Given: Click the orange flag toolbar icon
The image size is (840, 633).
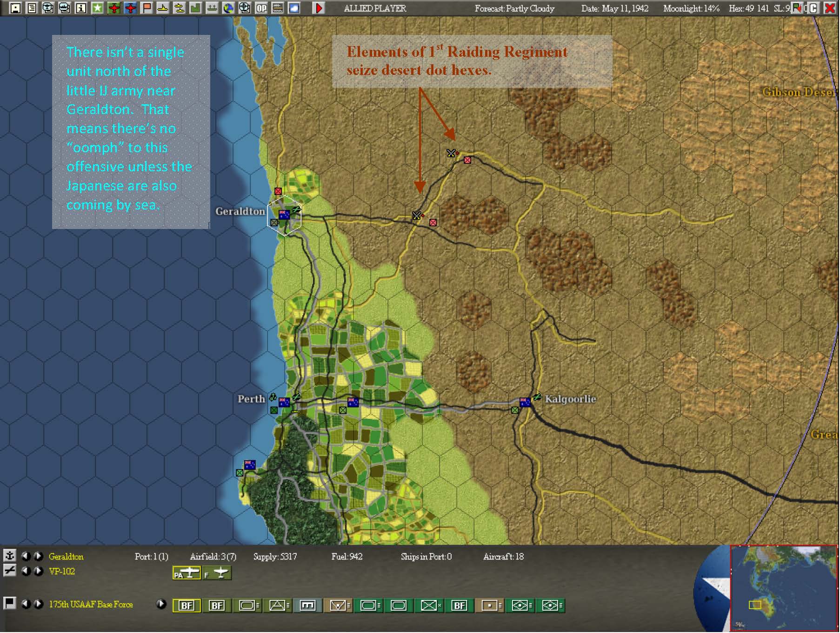Looking at the screenshot, I should coord(147,8).
